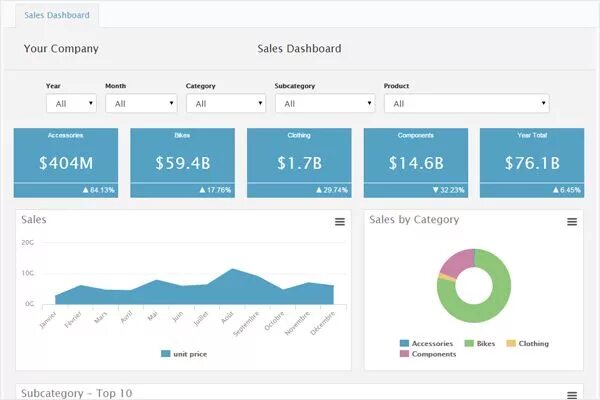Open the Month filter dropdown
Image resolution: width=600 pixels, height=400 pixels.
(x=141, y=103)
